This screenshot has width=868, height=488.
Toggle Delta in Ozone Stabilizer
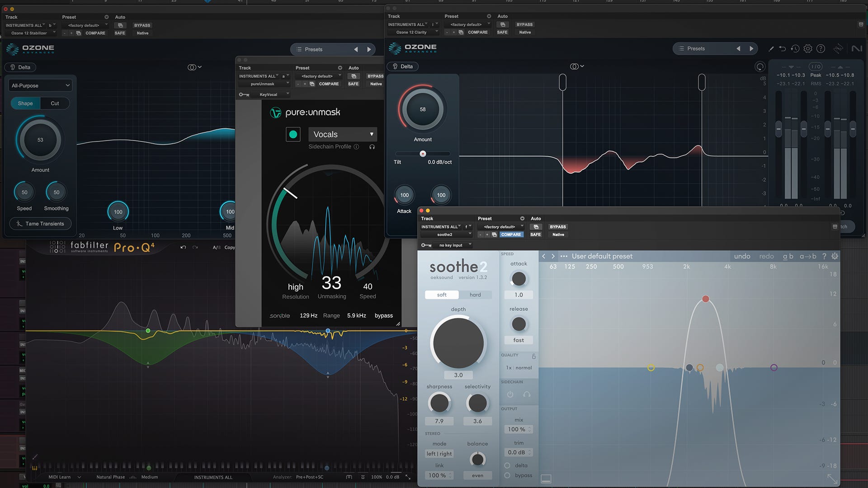point(20,67)
